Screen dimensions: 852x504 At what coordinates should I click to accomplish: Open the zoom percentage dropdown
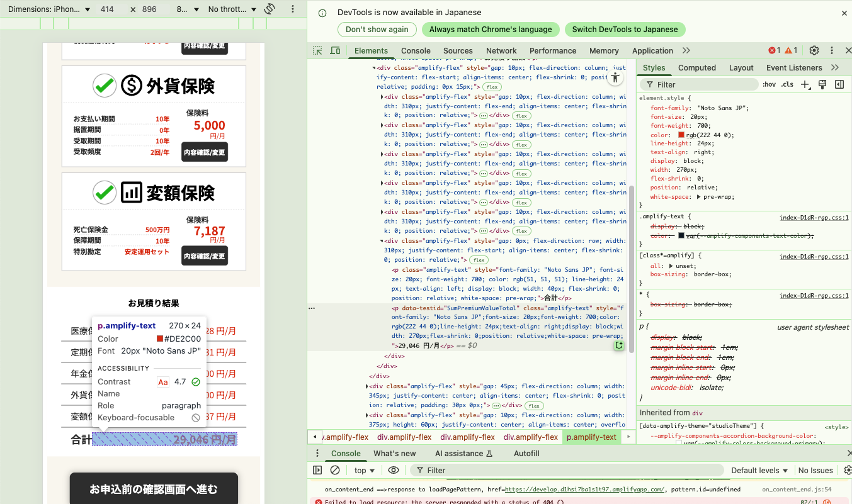pos(188,9)
